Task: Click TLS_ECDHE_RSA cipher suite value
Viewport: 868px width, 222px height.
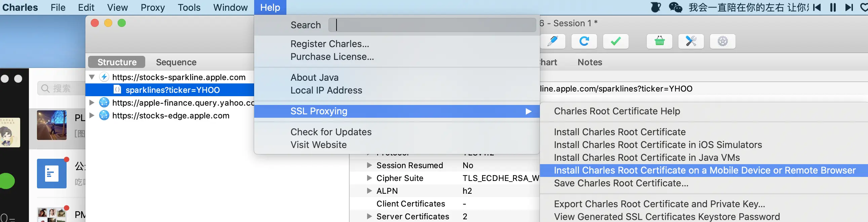Action: coord(501,178)
